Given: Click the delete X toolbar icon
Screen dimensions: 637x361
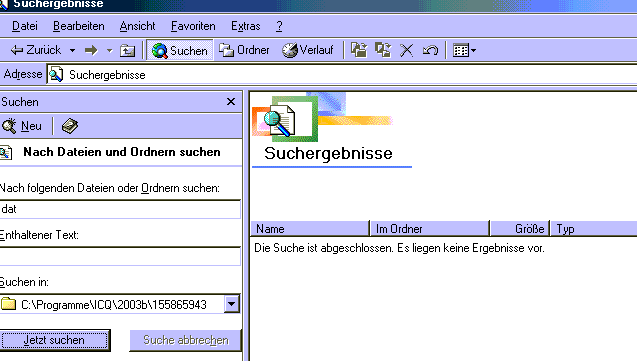Looking at the screenshot, I should 406,50.
